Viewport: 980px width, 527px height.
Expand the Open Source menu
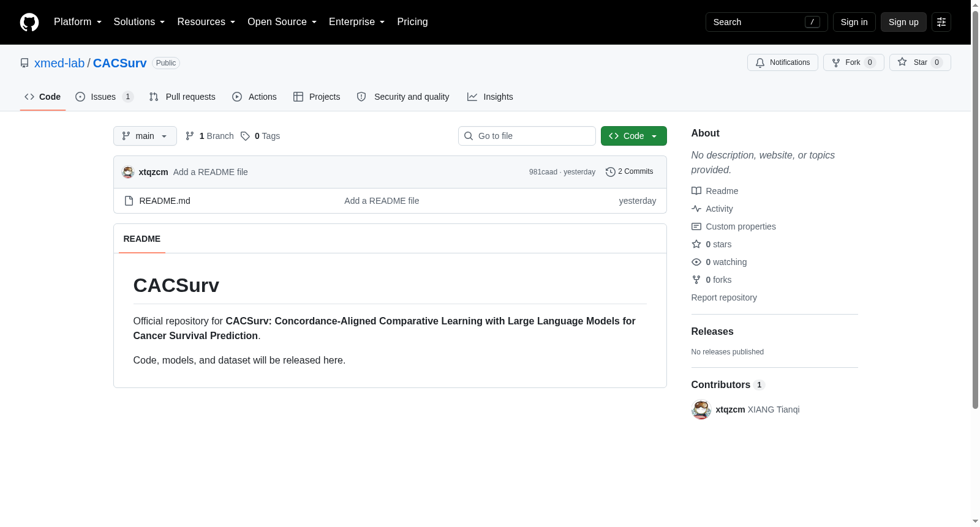(x=282, y=22)
